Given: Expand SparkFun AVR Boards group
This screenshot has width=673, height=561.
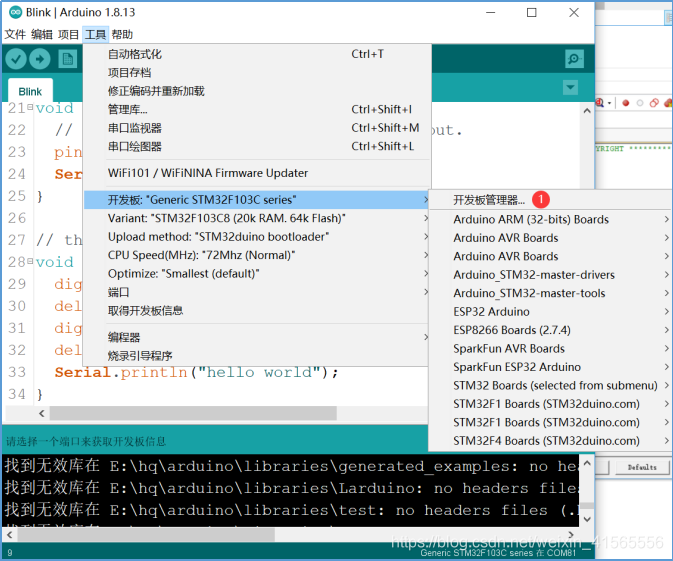Looking at the screenshot, I should pyautogui.click(x=550, y=349).
